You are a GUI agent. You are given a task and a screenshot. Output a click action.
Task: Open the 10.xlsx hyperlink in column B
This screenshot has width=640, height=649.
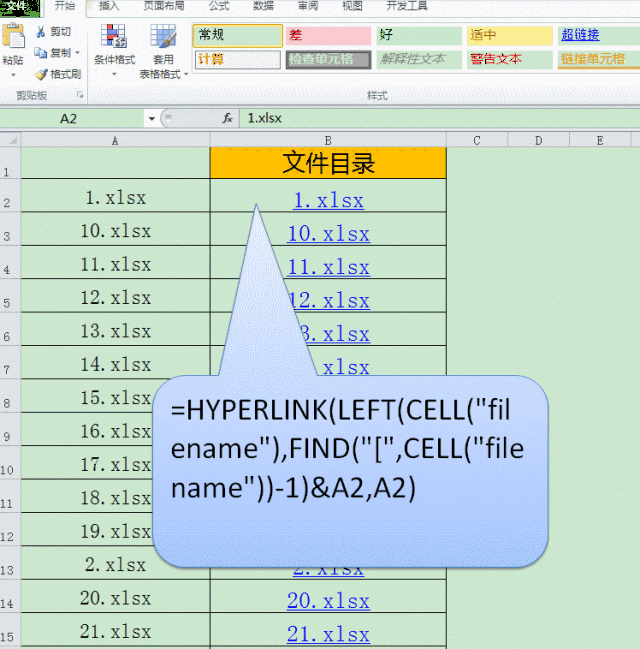(328, 234)
